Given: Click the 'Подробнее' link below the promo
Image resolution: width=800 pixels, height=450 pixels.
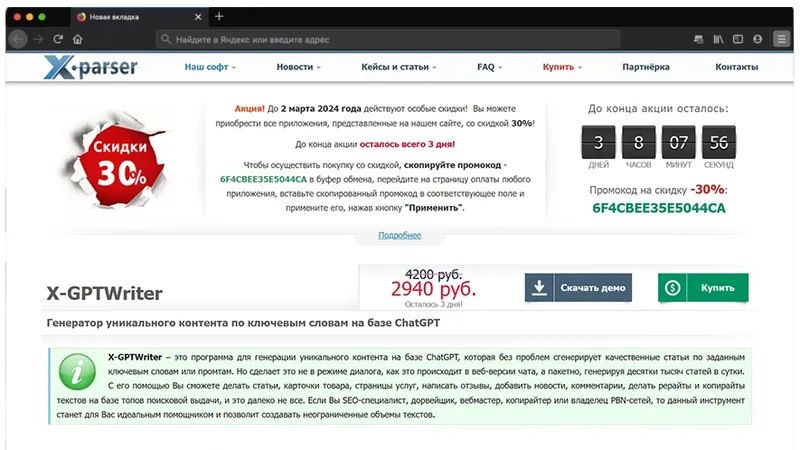Looking at the screenshot, I should (x=399, y=235).
